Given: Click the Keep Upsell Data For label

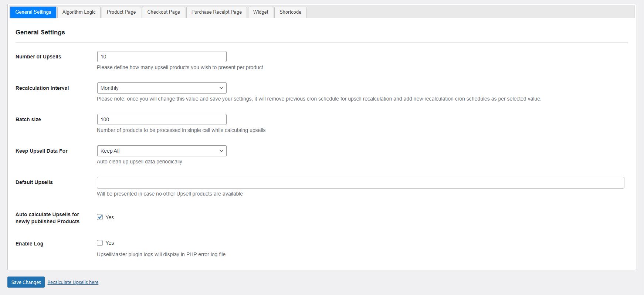Looking at the screenshot, I should [41, 151].
